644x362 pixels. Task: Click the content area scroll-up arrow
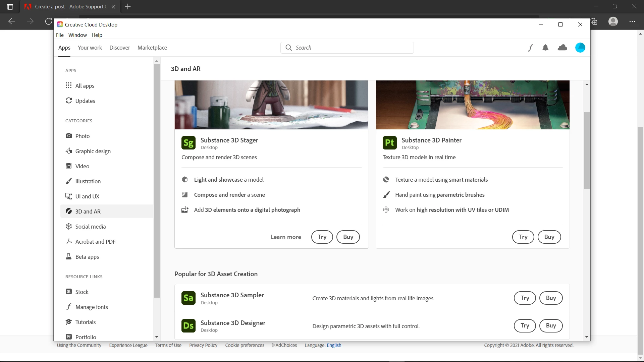(x=587, y=84)
